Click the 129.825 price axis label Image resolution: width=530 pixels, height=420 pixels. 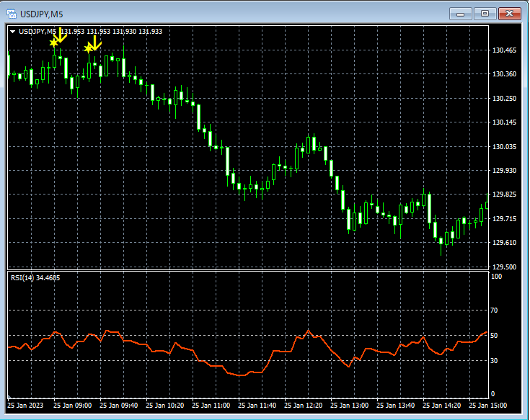(504, 195)
